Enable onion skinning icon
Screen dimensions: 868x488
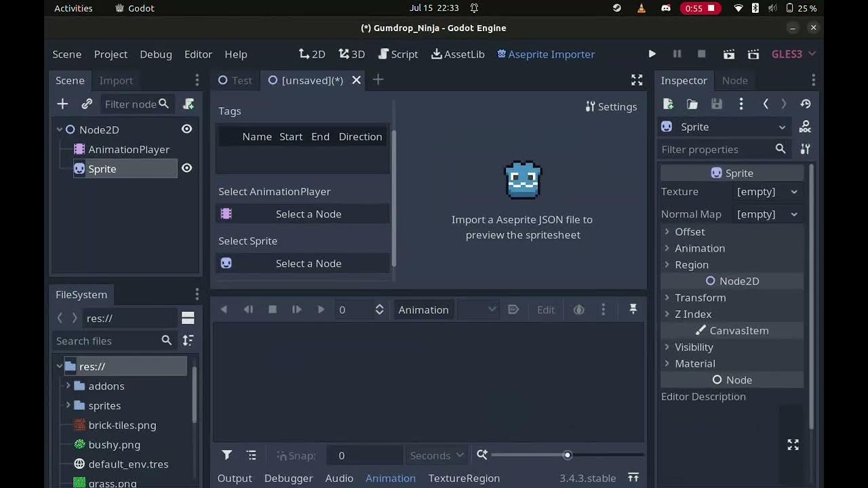coord(578,309)
